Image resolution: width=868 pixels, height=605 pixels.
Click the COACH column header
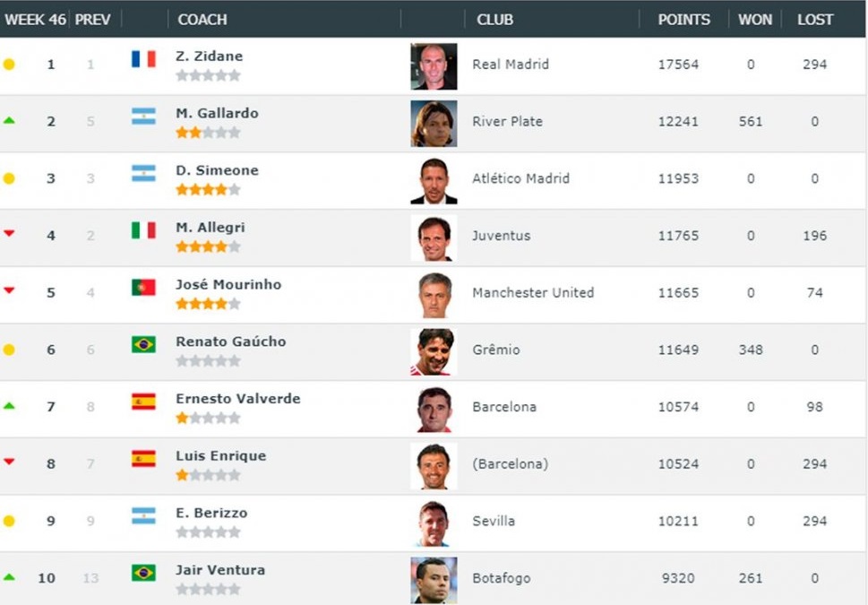pyautogui.click(x=202, y=20)
